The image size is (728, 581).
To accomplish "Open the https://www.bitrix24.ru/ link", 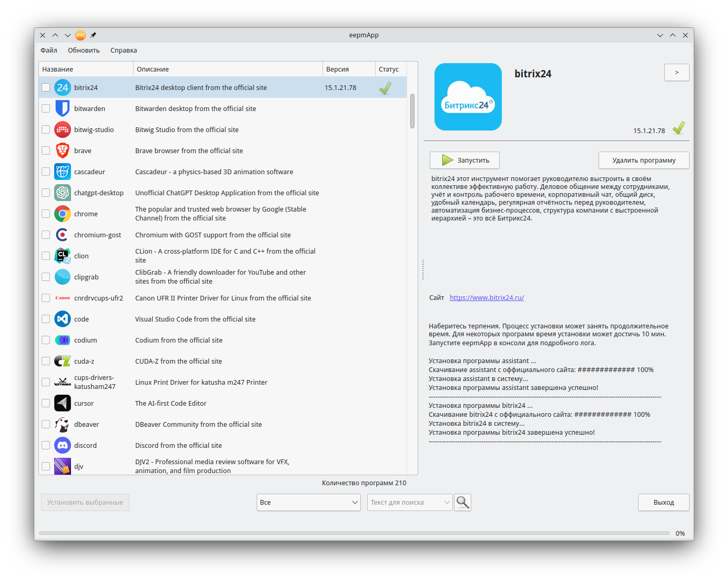I will click(487, 297).
